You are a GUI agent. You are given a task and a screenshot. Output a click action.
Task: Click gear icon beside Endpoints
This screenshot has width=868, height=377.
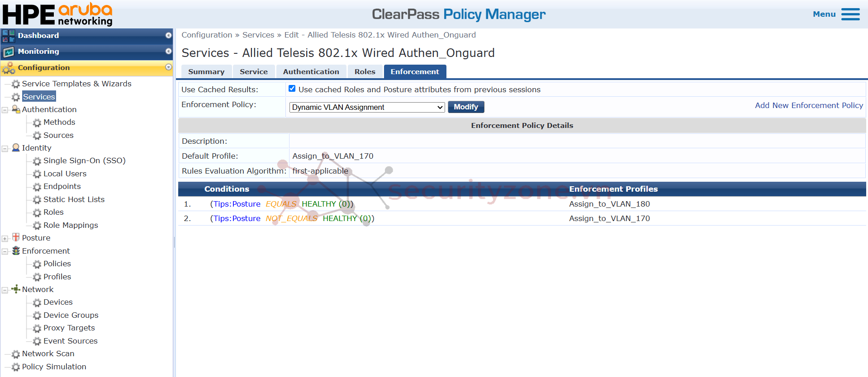(x=37, y=187)
